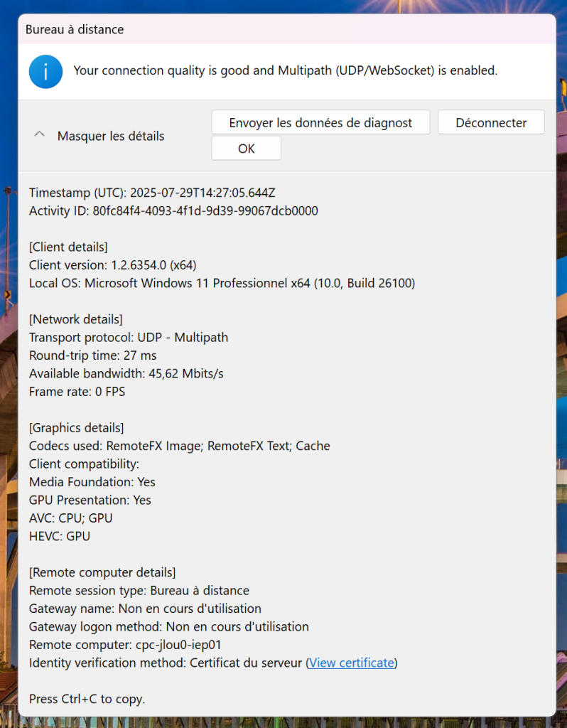Select the Media Foundation: Yes line

click(92, 483)
